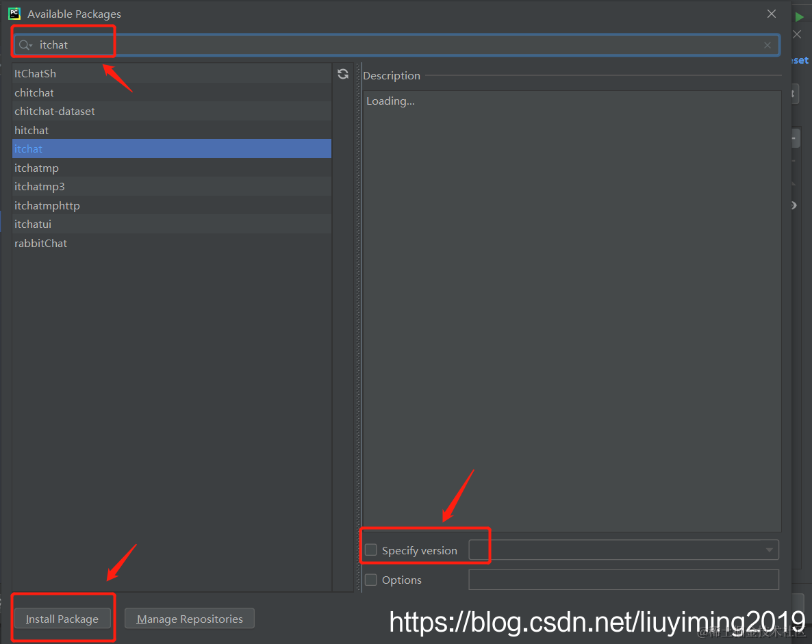Select the itchatmp3 package
The height and width of the screenshot is (644, 812).
point(172,186)
